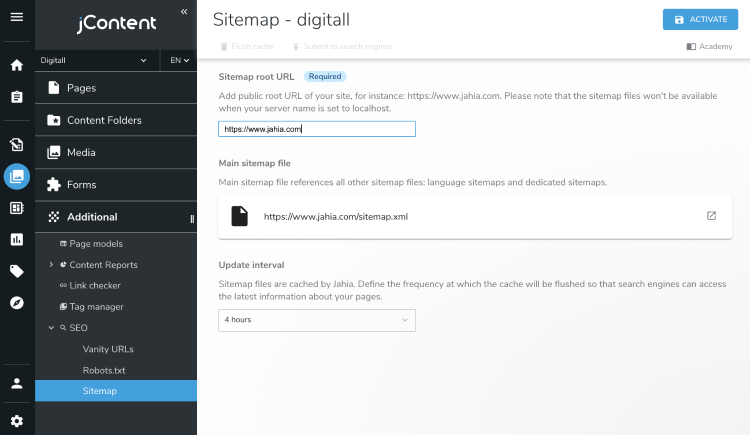
Task: Open the sitemap.xml external link icon
Action: (x=711, y=216)
